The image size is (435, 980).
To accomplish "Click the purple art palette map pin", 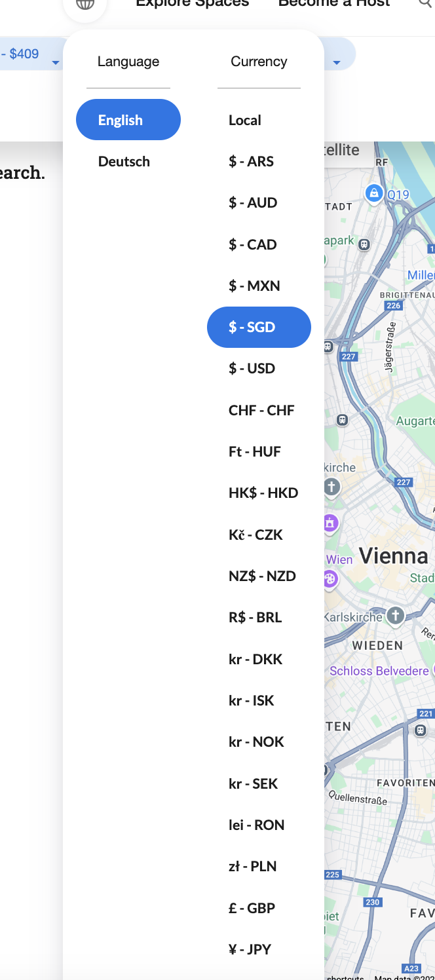I will coord(330,579).
